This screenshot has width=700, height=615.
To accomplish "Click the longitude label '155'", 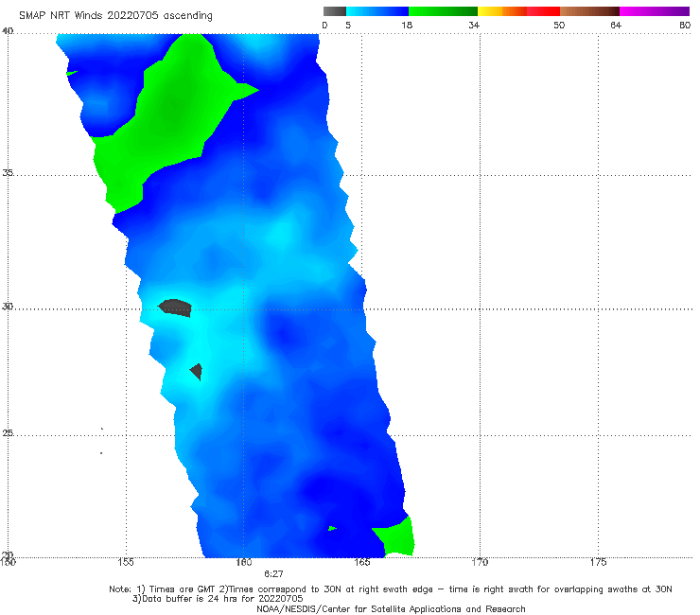I will (126, 562).
